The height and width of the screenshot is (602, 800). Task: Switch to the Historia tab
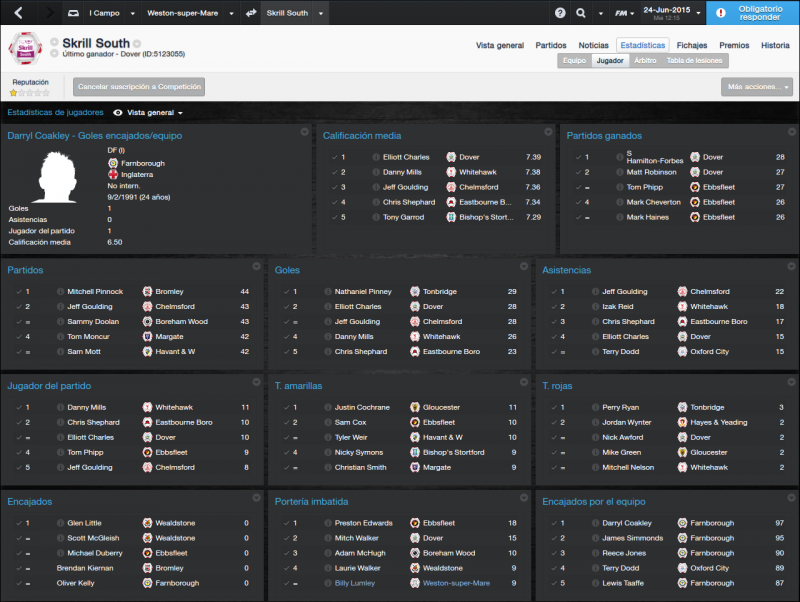[x=775, y=45]
